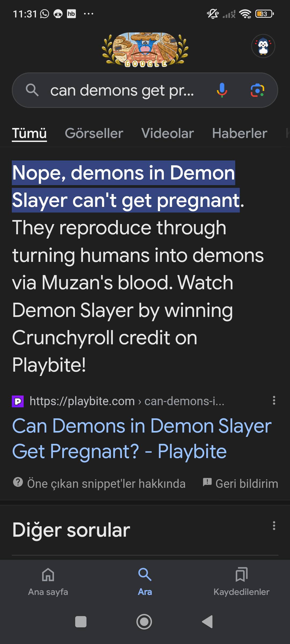Switch to the Görseller tab
This screenshot has width=290, height=644.
(x=94, y=133)
